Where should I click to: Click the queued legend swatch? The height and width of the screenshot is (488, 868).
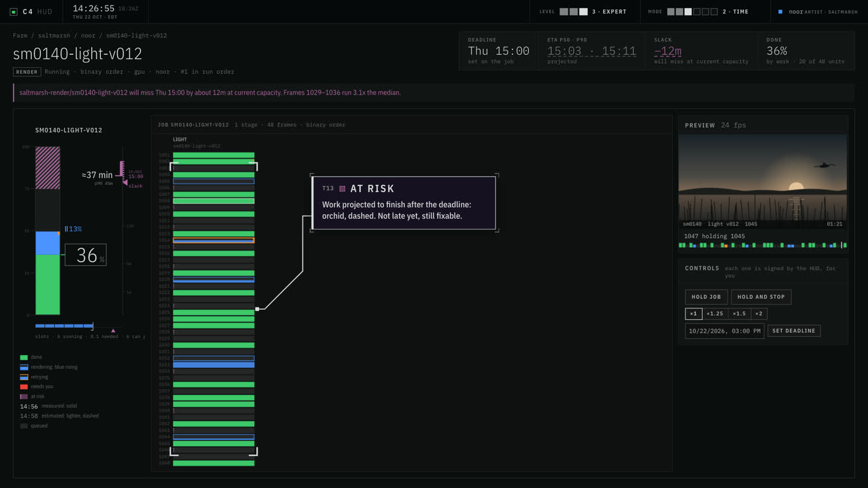click(24, 426)
